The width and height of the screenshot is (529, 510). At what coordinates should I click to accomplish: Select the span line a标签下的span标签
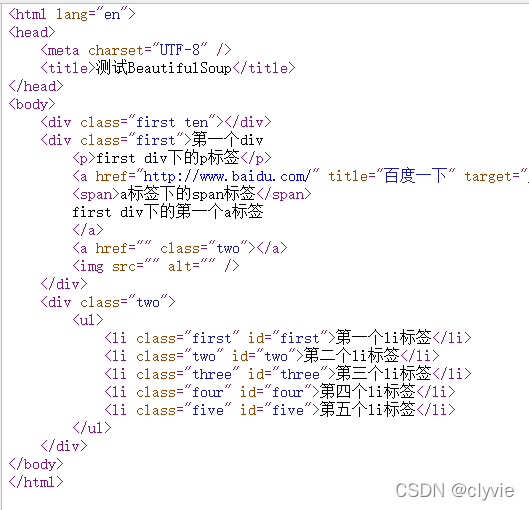pyautogui.click(x=192, y=194)
